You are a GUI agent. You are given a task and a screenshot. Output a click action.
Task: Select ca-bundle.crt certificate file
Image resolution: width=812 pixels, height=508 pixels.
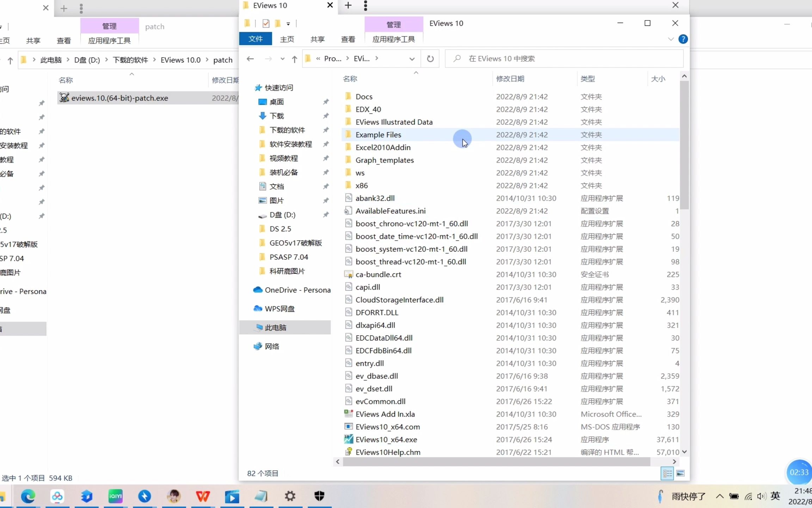378,274
